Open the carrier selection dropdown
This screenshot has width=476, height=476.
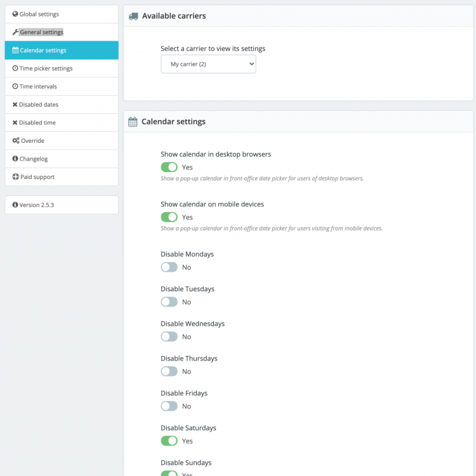pos(208,64)
